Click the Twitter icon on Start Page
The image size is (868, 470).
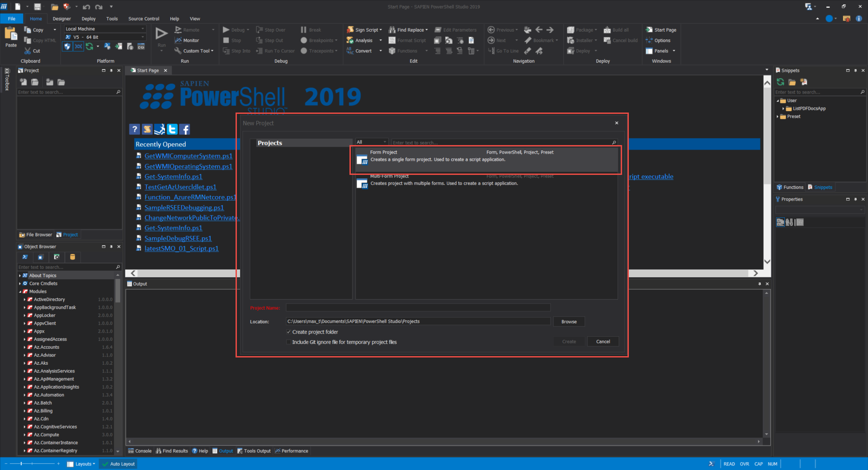click(x=172, y=129)
